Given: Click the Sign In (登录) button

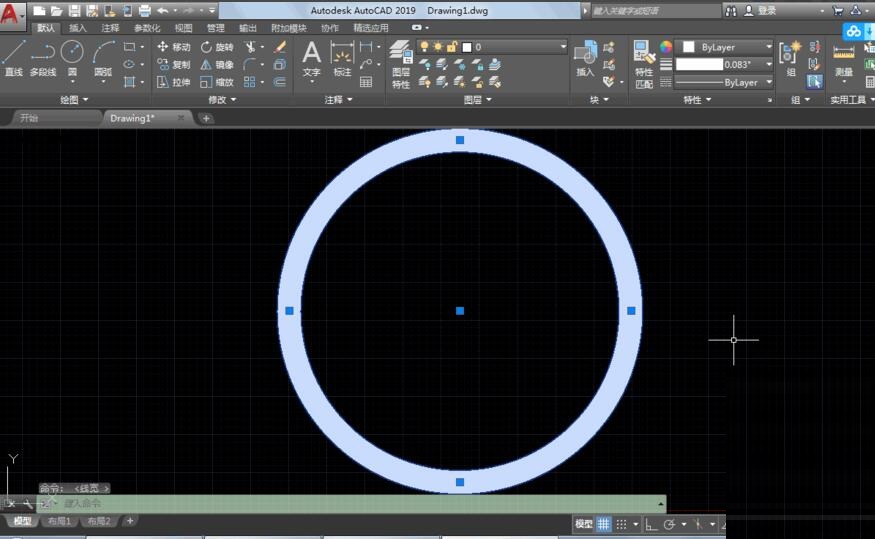Looking at the screenshot, I should 761,11.
